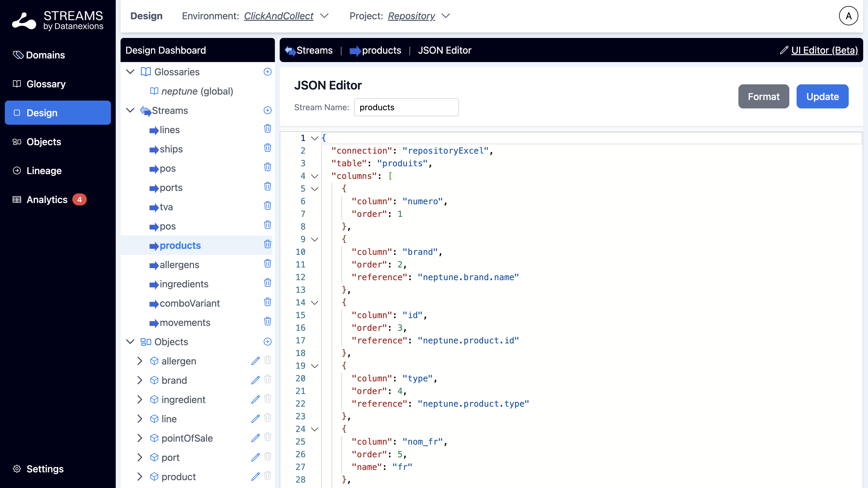Image resolution: width=868 pixels, height=488 pixels.
Task: Add a new stream with plus icon
Action: pos(268,111)
